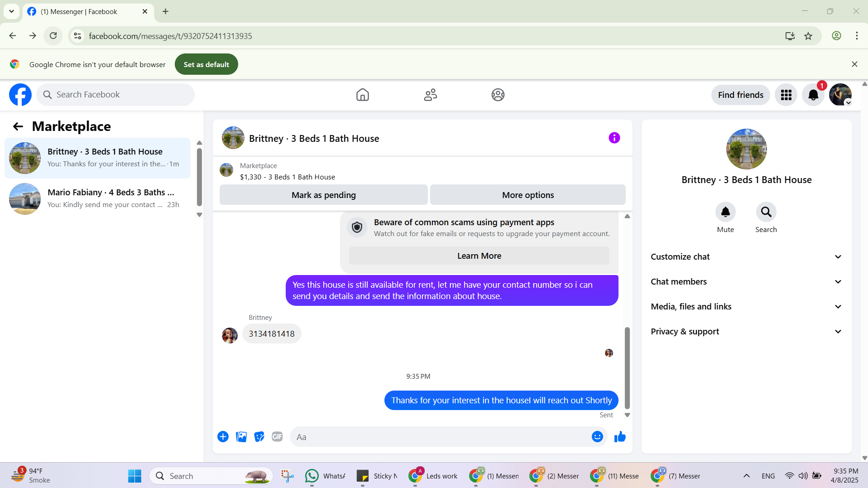
Task: Open Leds work Chrome window in taskbar
Action: pyautogui.click(x=433, y=476)
